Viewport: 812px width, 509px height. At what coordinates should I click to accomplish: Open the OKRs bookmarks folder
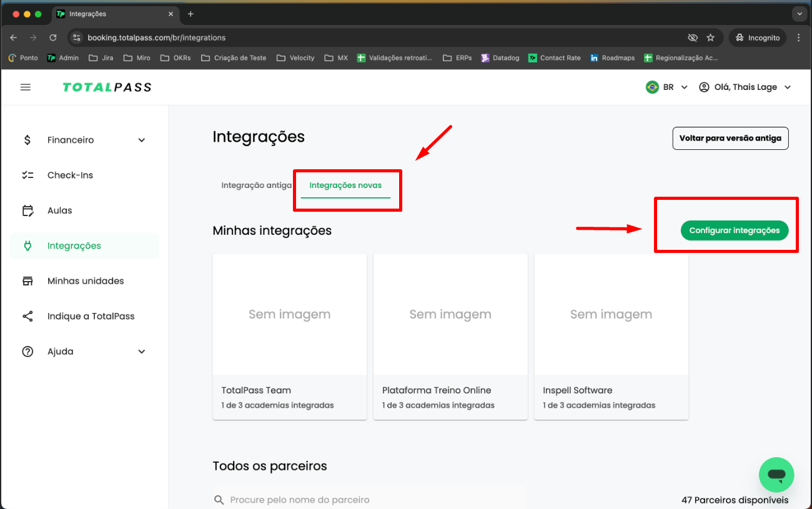176,58
